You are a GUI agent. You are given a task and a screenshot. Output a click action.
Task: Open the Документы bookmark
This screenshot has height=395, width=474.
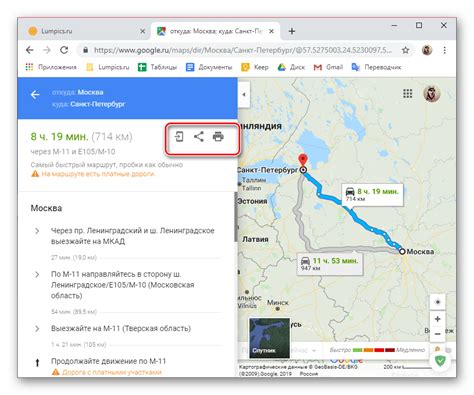pos(209,67)
